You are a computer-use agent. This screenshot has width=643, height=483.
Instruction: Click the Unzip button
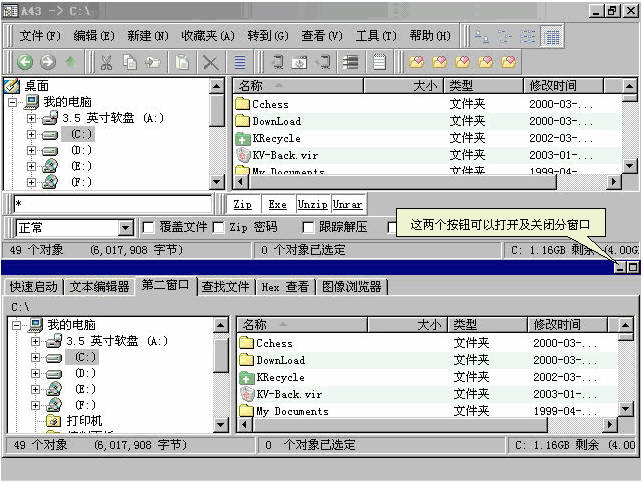[x=313, y=204]
